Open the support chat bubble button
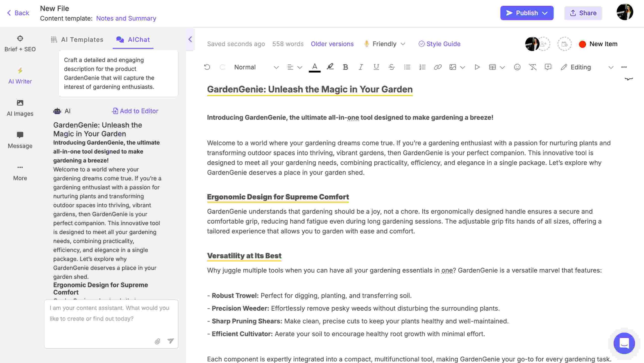The height and width of the screenshot is (363, 644). pyautogui.click(x=624, y=343)
